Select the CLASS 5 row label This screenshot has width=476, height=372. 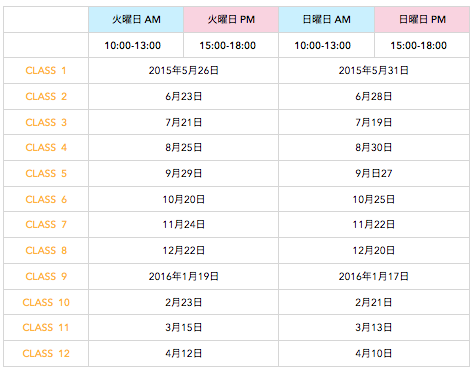coord(46,174)
